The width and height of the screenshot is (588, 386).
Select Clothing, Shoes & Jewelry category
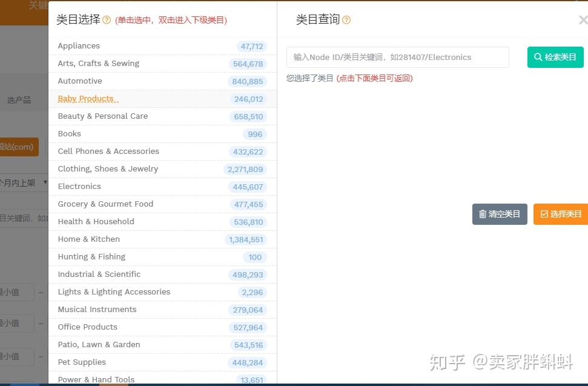[x=162, y=169]
